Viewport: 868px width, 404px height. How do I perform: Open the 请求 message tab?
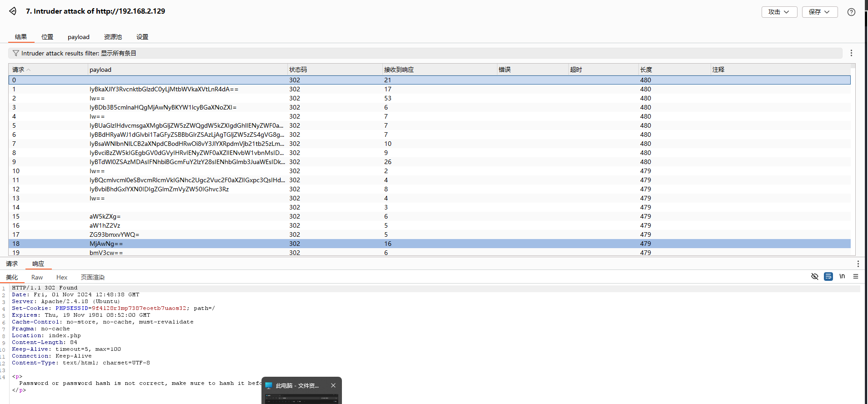click(x=12, y=264)
